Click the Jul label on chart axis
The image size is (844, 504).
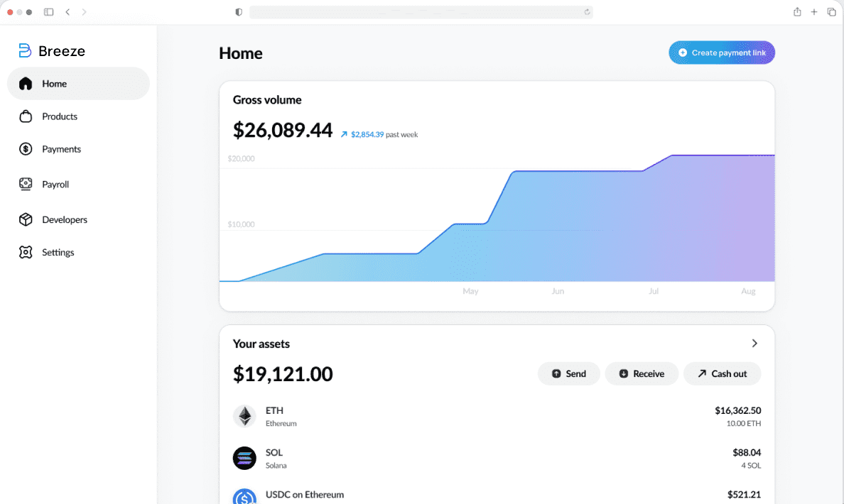pyautogui.click(x=654, y=291)
